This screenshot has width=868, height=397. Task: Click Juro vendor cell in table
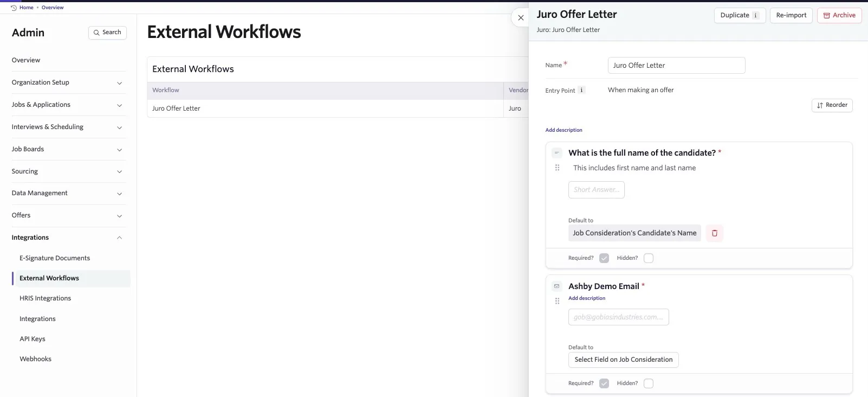515,108
